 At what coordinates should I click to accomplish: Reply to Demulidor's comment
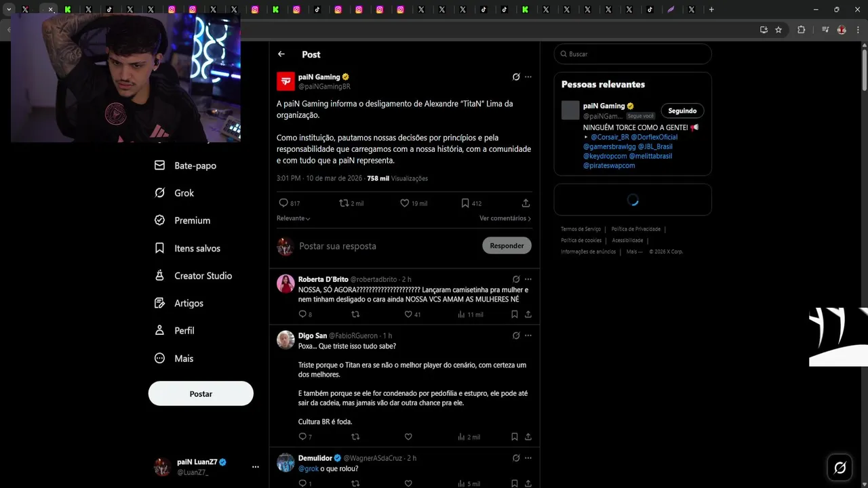(302, 483)
